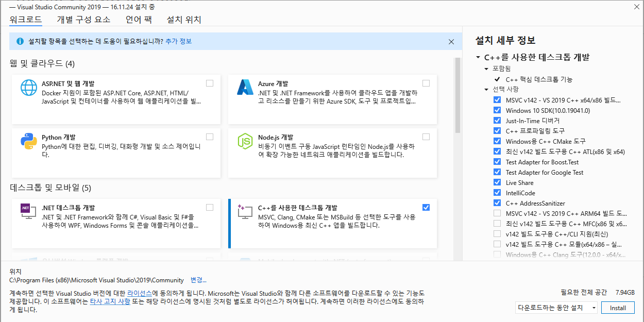Click 변경... link to change location

[198, 280]
